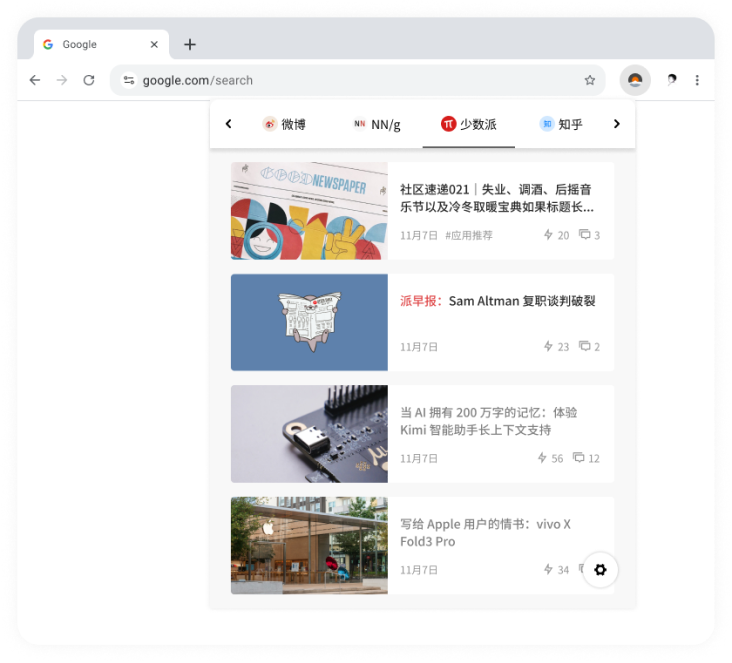Click the NN/g logo icon
The height and width of the screenshot is (663, 732).
(x=359, y=124)
